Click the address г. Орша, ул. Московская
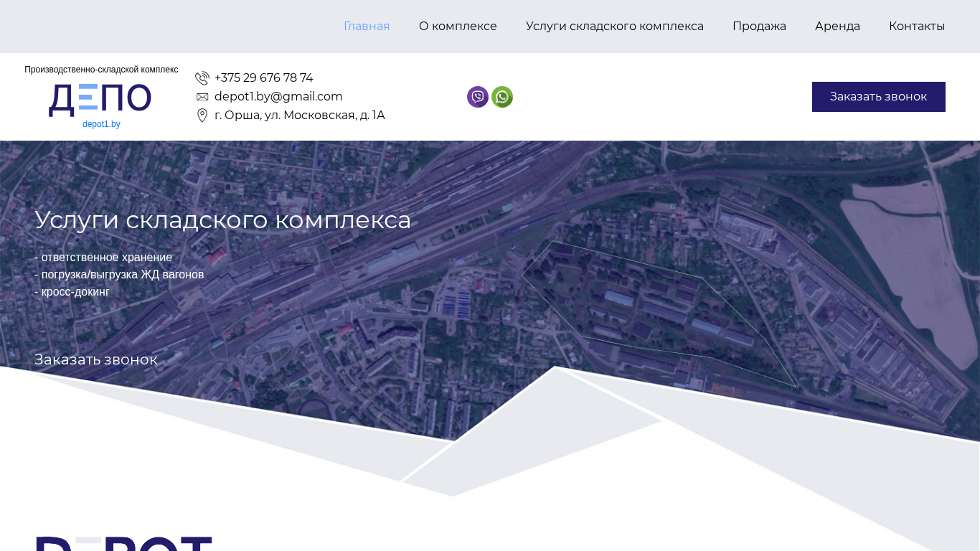This screenshot has height=551, width=980. (299, 116)
